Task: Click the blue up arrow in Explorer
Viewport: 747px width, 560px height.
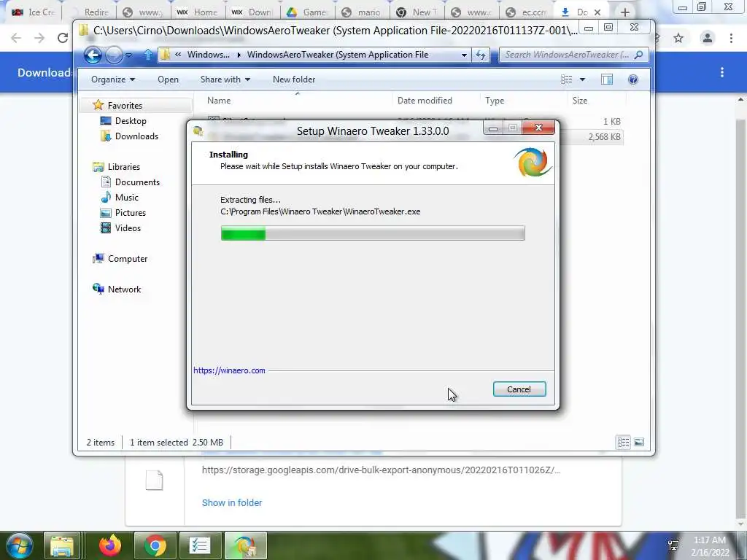Action: 148,55
